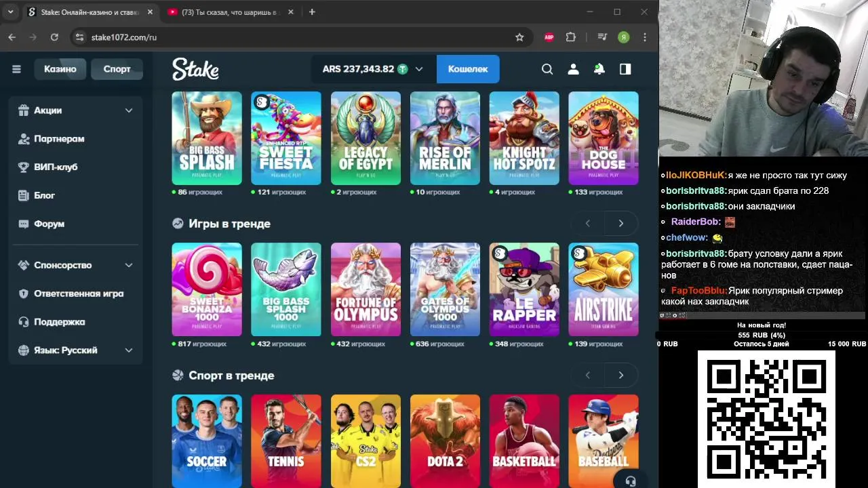Open the Knight Hot Spotz game
The height and width of the screenshot is (488, 868).
tap(524, 138)
